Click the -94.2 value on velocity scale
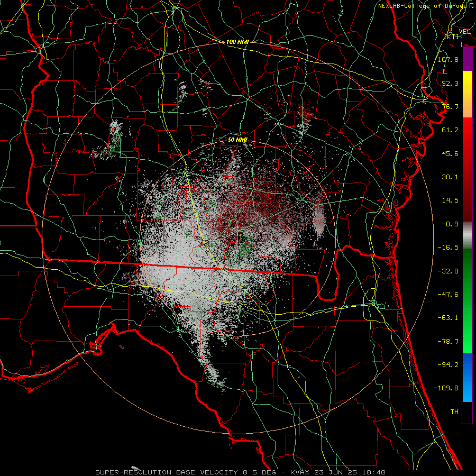 (x=448, y=365)
